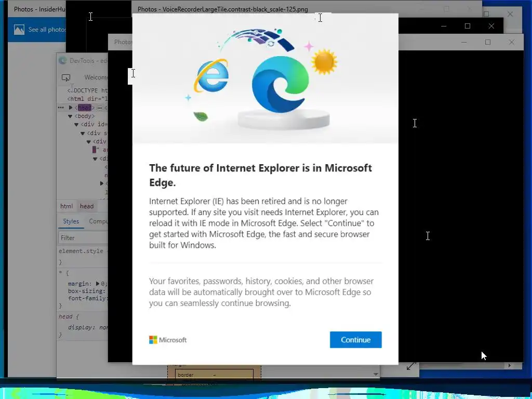Click the border label in box model

pos(185,375)
